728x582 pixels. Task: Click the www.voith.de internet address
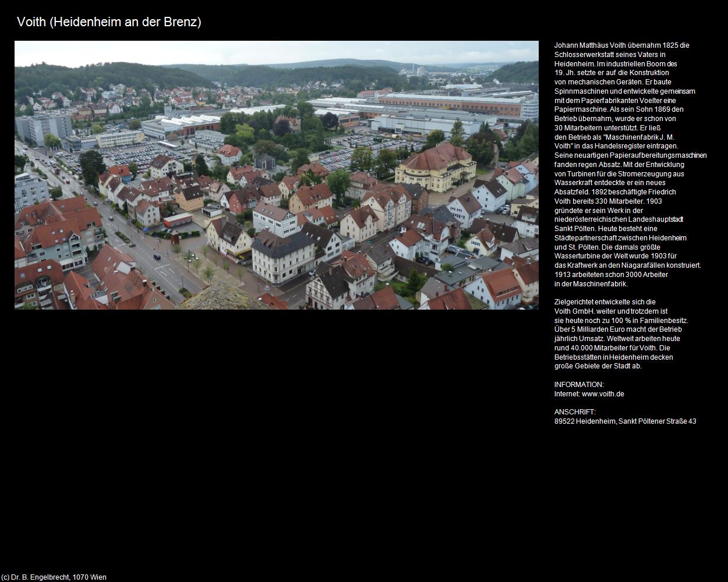pos(603,394)
